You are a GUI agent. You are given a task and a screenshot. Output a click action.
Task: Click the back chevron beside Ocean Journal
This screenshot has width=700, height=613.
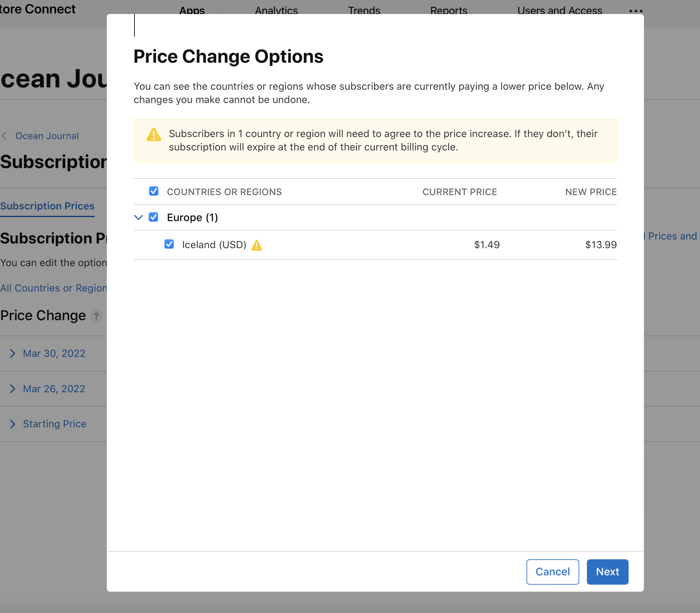[x=5, y=136]
